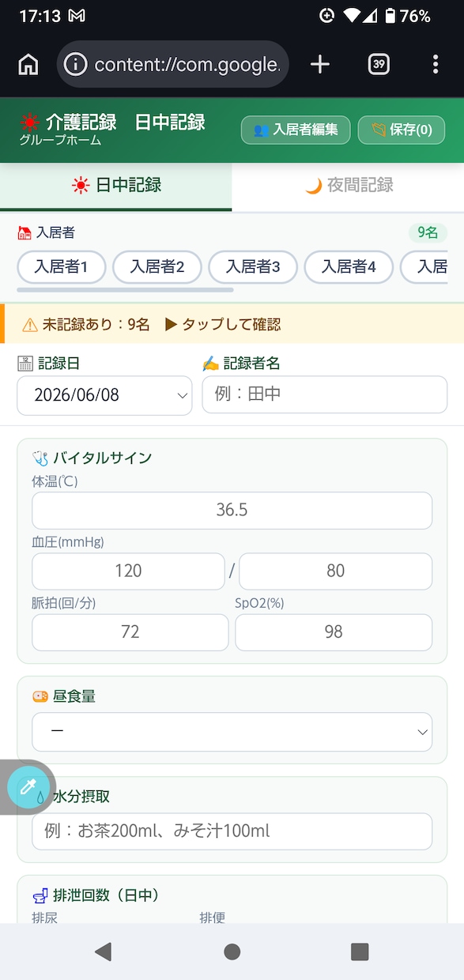Tap the browser address bar URL
Image resolution: width=464 pixels, height=980 pixels.
tap(187, 65)
